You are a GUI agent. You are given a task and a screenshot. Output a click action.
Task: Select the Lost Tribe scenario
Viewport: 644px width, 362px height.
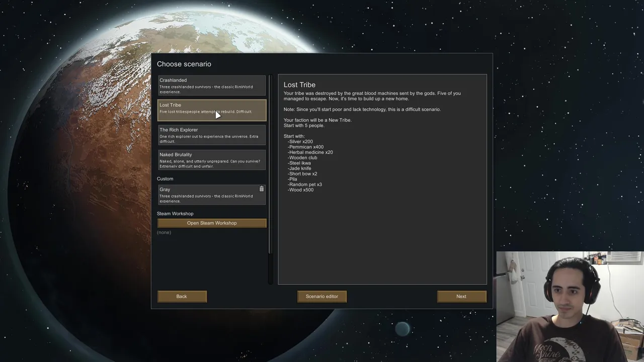click(x=212, y=110)
